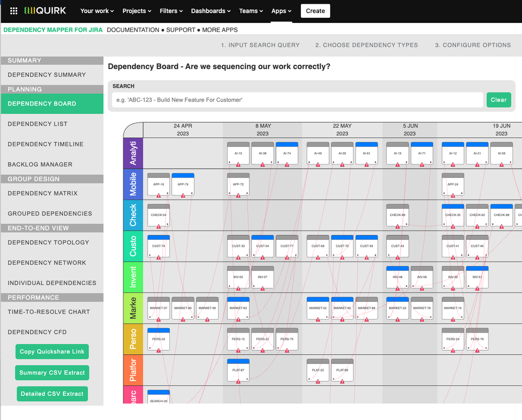Click the warning icon on card PLAT-87
Viewport: 522px width, 420px height.
pyautogui.click(x=238, y=381)
